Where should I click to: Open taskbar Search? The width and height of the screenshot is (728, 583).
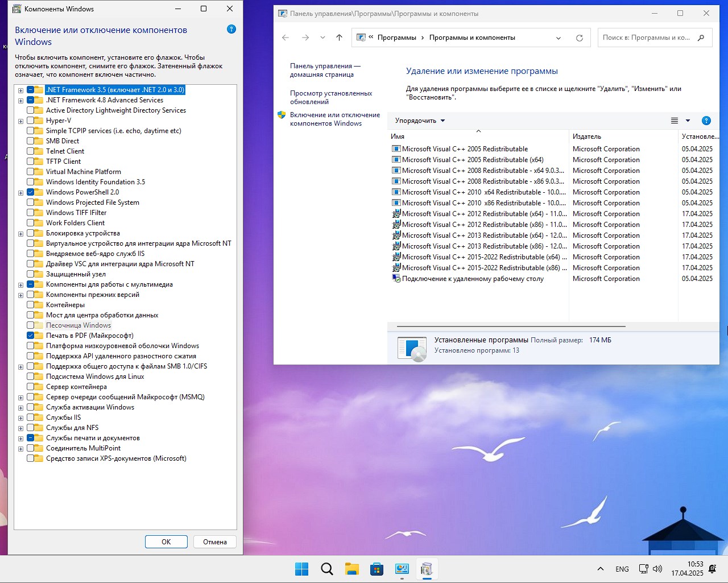point(326,569)
